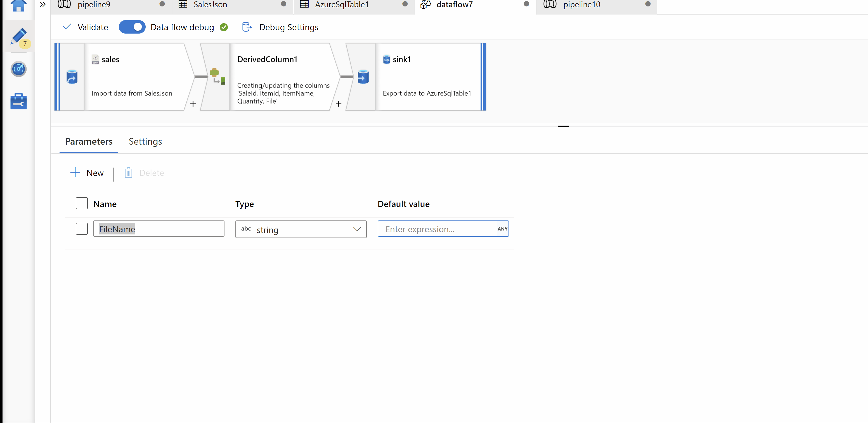Click the Delete trash icon
The image size is (868, 423).
[128, 173]
